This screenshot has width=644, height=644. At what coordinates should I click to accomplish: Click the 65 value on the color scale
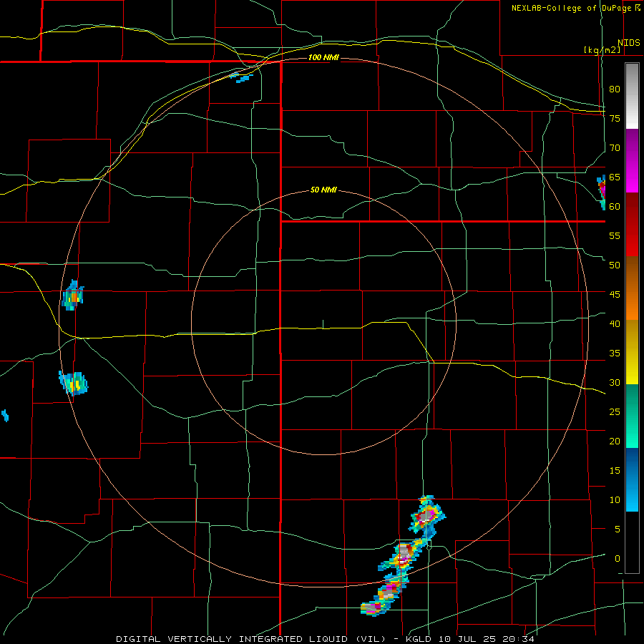tap(615, 177)
